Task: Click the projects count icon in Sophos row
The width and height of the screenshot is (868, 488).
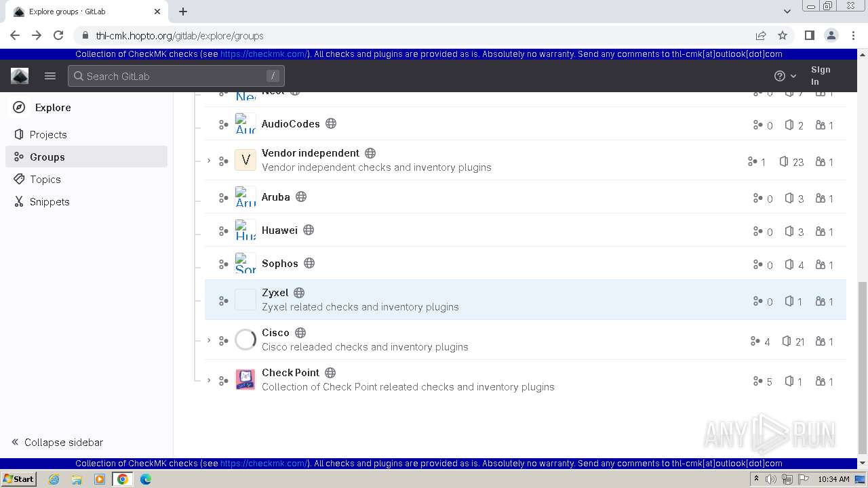Action: [x=789, y=264]
